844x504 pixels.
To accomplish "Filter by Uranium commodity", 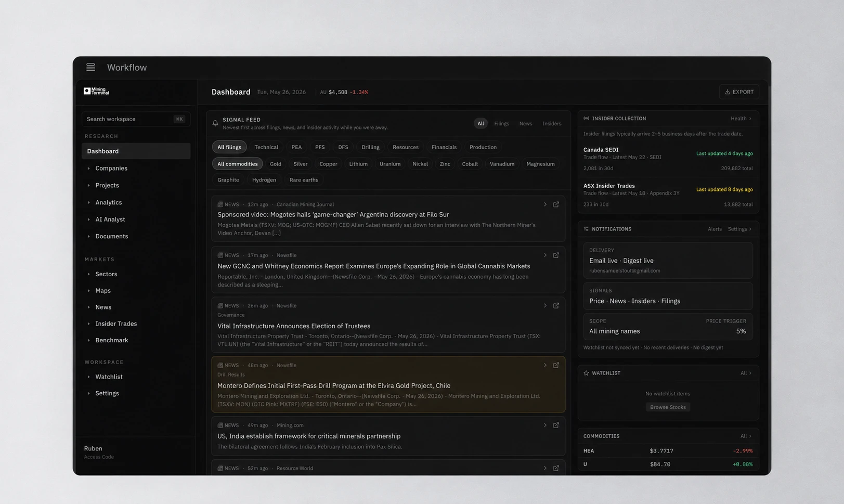I will (x=390, y=164).
